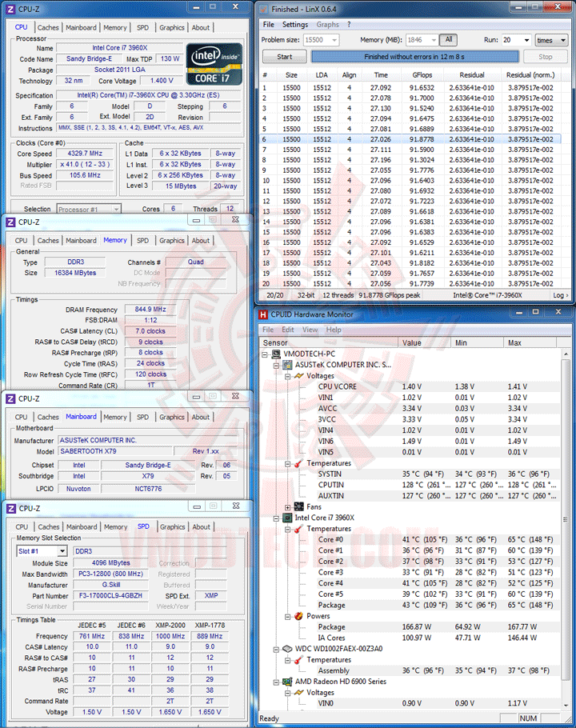Click the Log button in LinX status bar
Viewport: 576px width, 728px height.
coord(560,295)
